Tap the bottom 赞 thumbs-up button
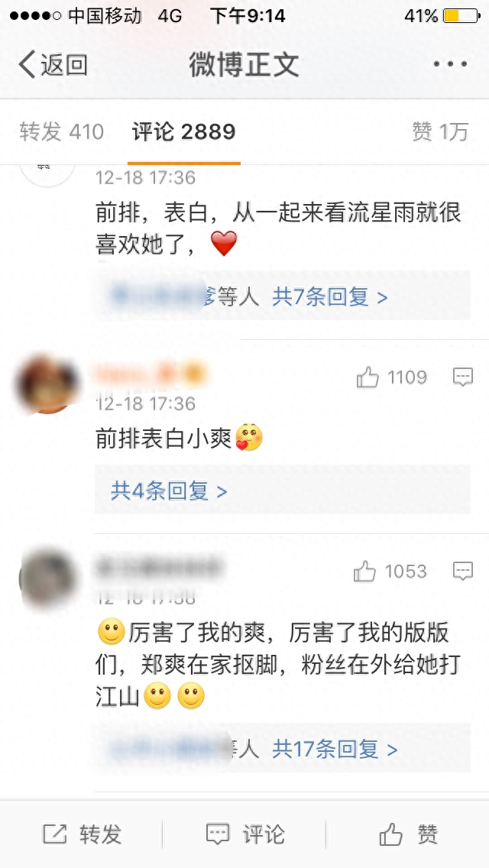 408,834
